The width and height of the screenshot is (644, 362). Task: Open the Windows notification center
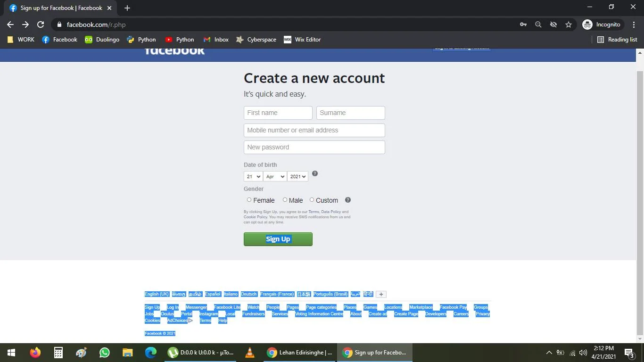629,353
